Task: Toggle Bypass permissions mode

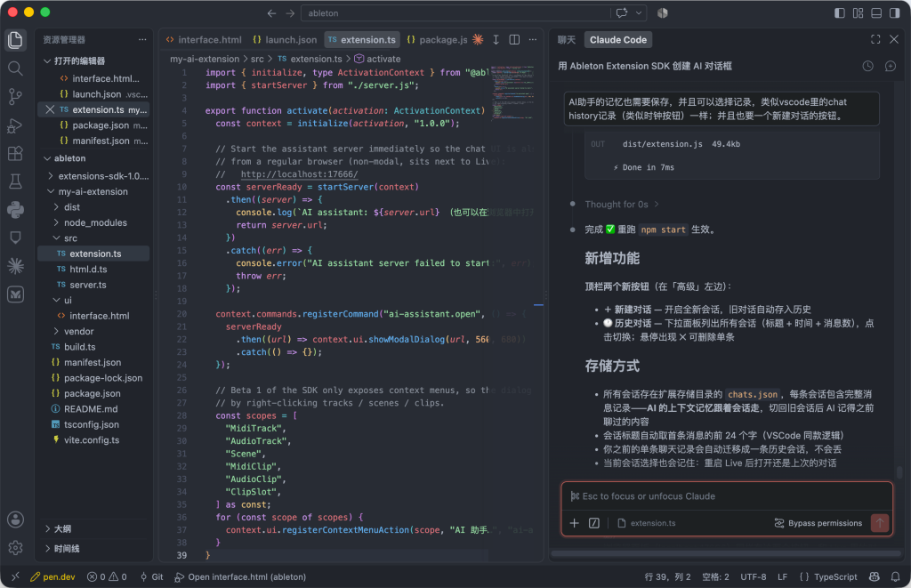Action: [x=818, y=523]
